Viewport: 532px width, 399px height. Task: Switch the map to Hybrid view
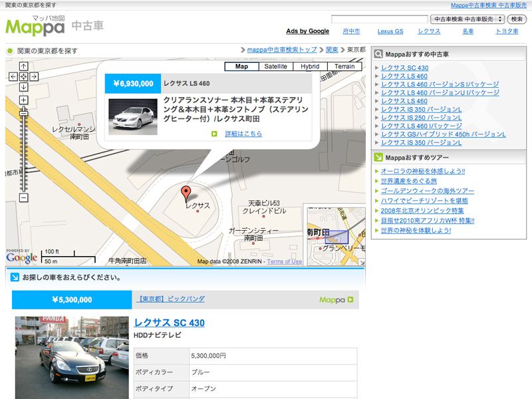(310, 66)
